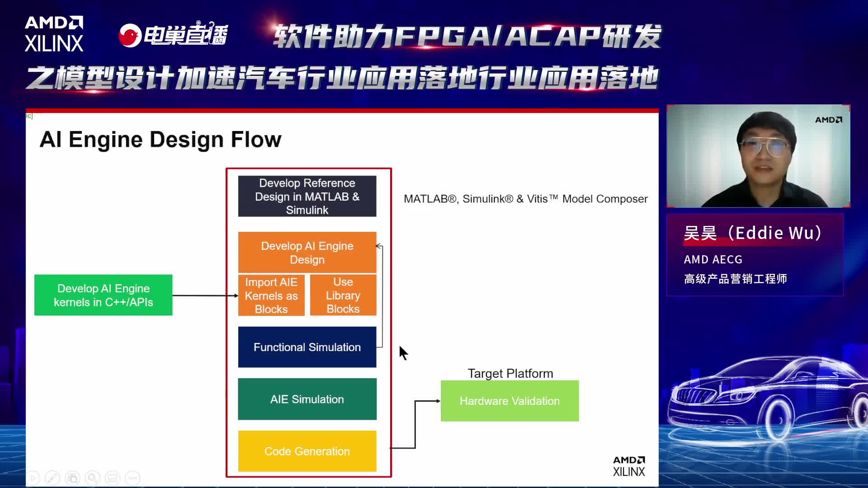Image resolution: width=868 pixels, height=488 pixels.
Task: Click the zoom in magnifier icon
Action: pos(92,477)
